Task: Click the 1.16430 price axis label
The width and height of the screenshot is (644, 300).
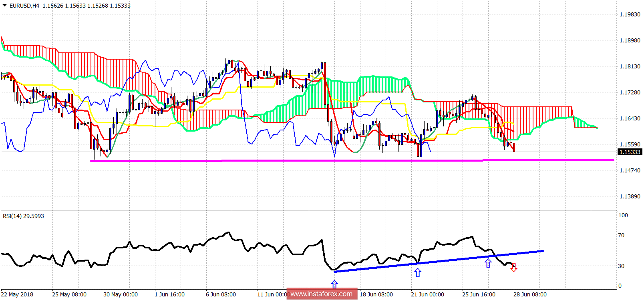Action: point(630,118)
